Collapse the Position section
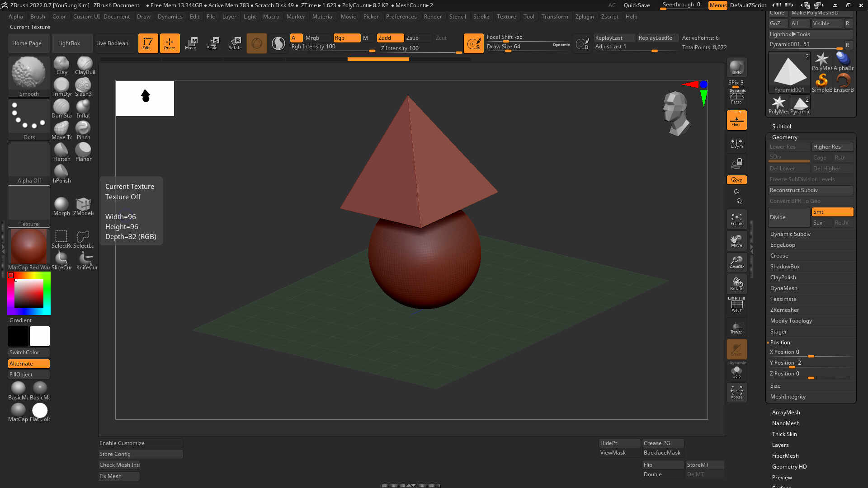868x488 pixels. click(x=780, y=343)
